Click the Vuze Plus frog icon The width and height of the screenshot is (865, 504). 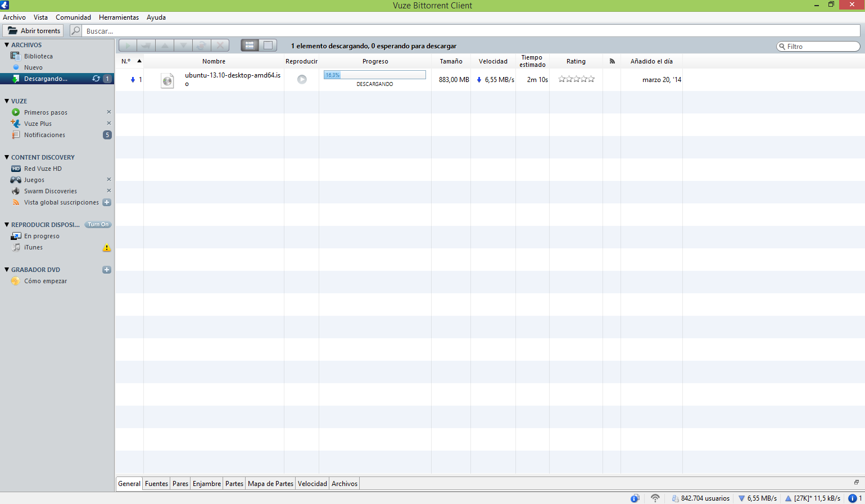point(16,124)
